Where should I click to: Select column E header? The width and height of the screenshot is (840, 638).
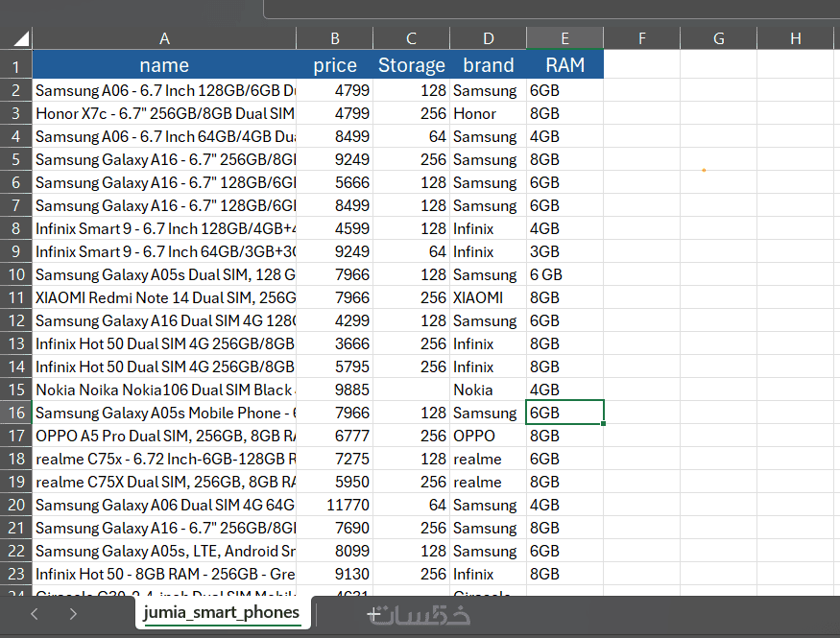tap(564, 38)
